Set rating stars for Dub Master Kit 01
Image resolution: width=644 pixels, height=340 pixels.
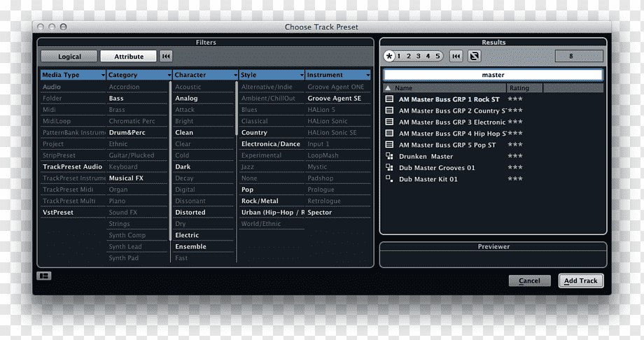pos(515,179)
